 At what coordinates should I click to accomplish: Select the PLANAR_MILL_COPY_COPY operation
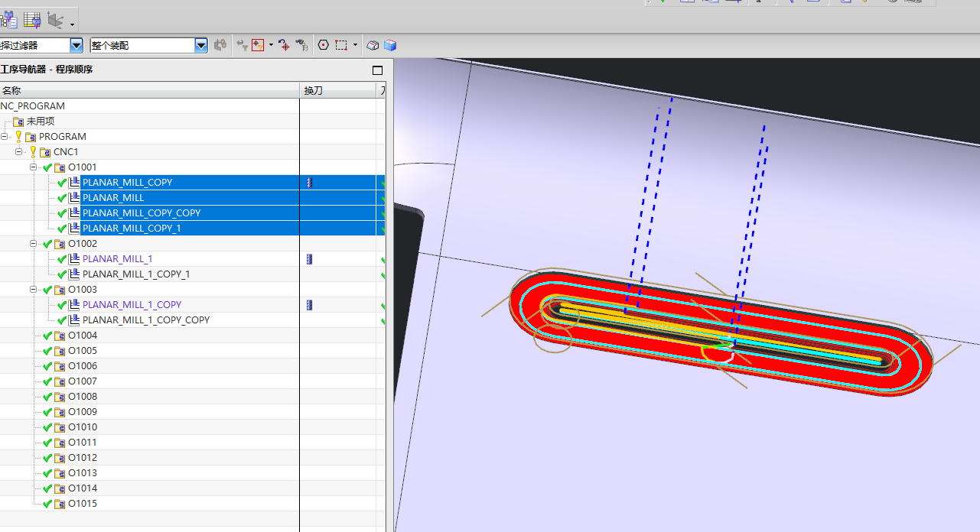click(142, 213)
